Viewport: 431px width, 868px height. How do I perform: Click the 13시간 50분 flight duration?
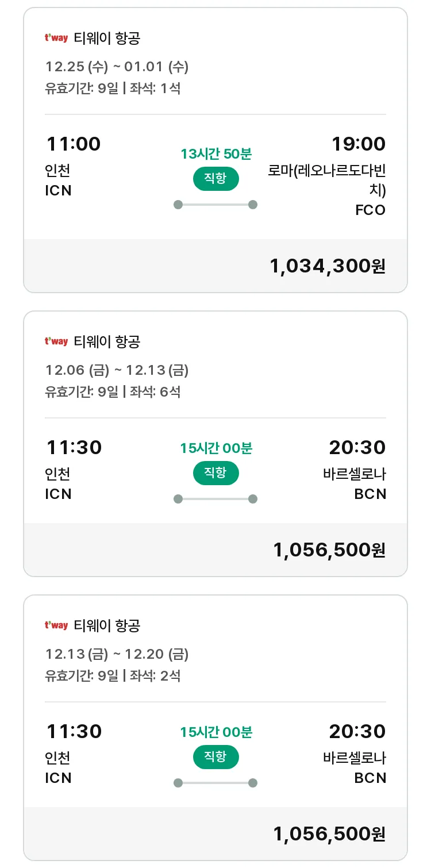[x=215, y=154]
